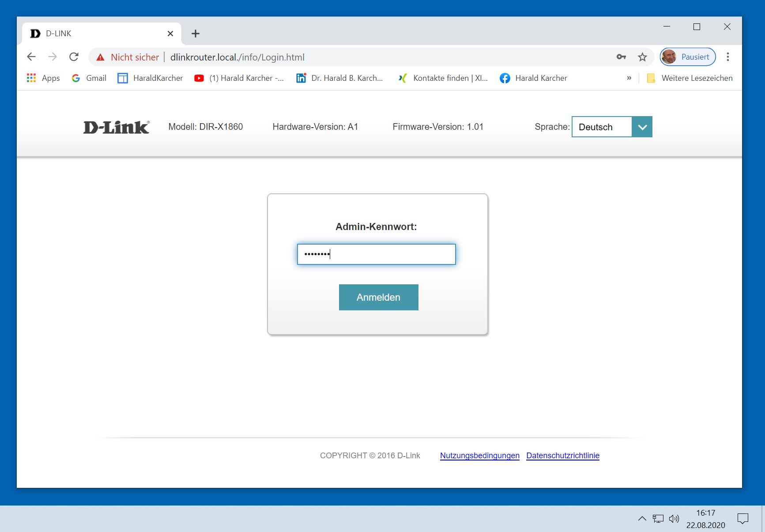This screenshot has height=532, width=765.
Task: Open the Apps bookmark
Action: pos(43,78)
